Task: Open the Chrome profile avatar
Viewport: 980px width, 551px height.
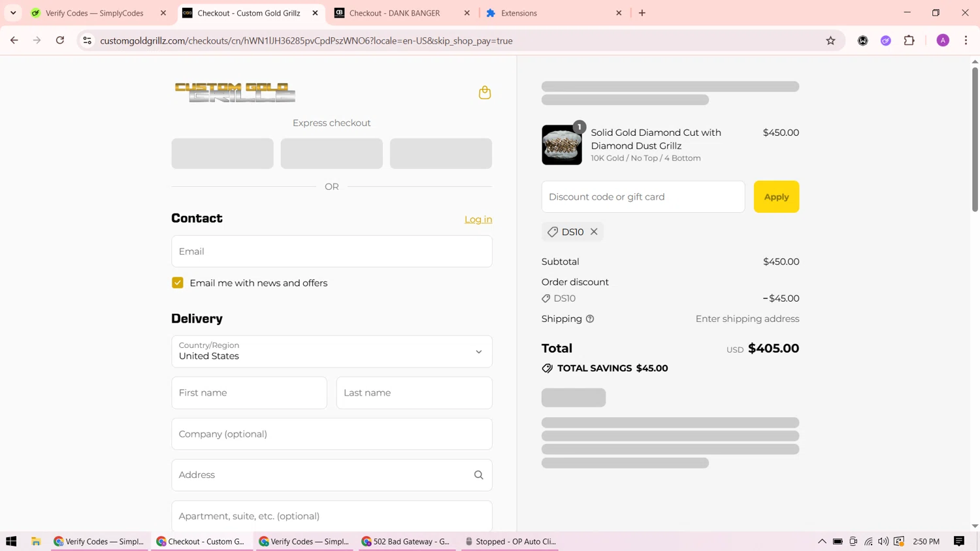Action: 943,40
